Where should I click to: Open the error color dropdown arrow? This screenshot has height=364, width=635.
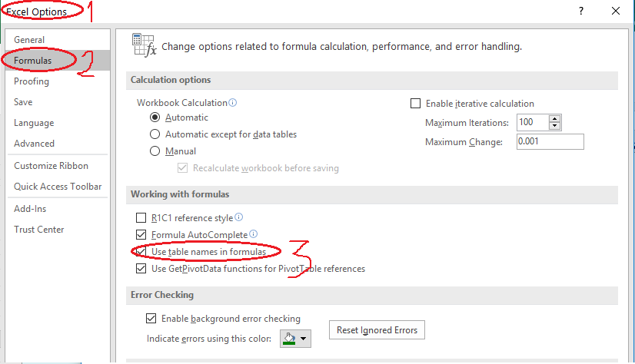tap(304, 339)
